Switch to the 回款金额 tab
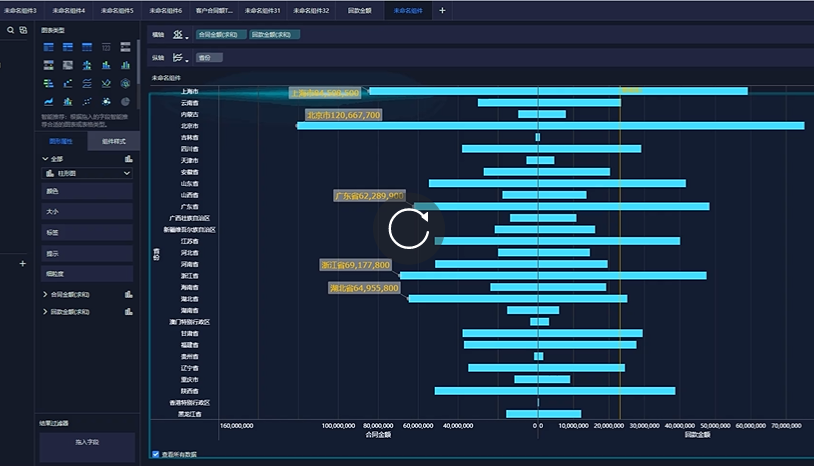 coord(360,10)
